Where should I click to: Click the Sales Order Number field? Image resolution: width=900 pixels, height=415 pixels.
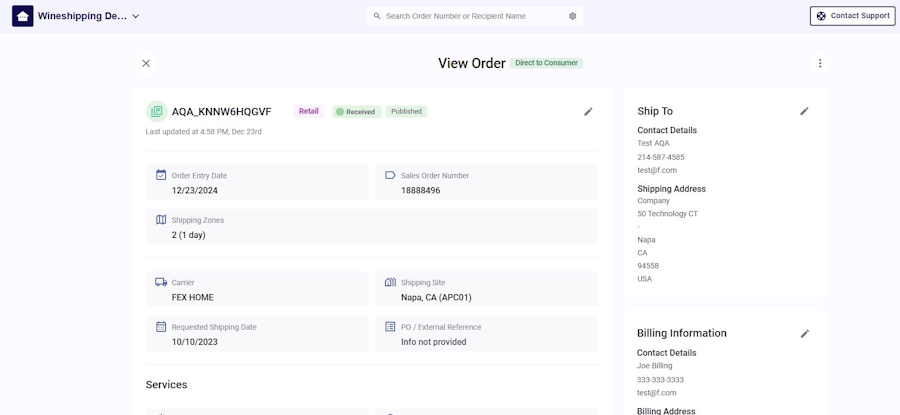486,183
